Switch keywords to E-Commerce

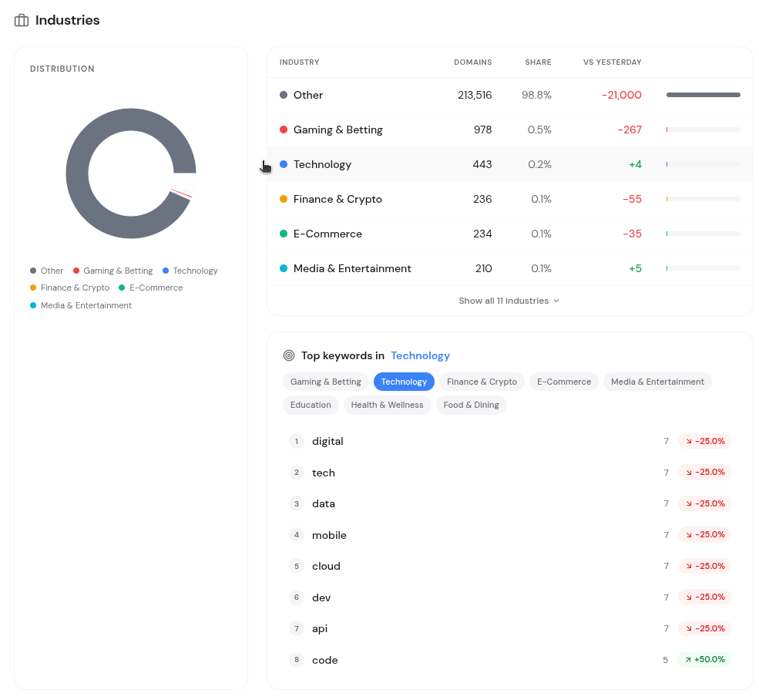(563, 382)
